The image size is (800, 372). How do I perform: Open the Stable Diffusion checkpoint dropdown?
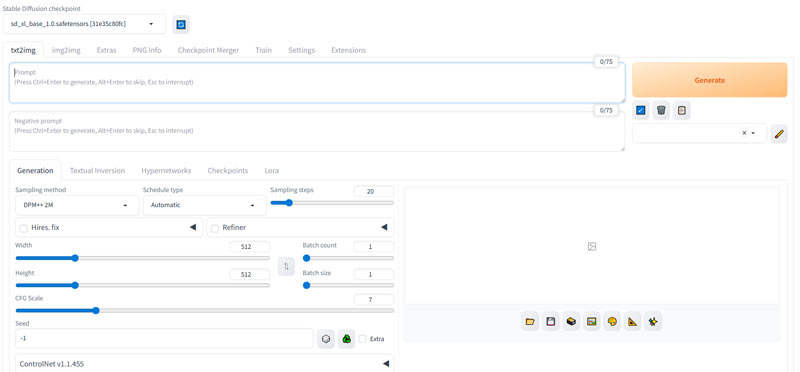point(84,24)
